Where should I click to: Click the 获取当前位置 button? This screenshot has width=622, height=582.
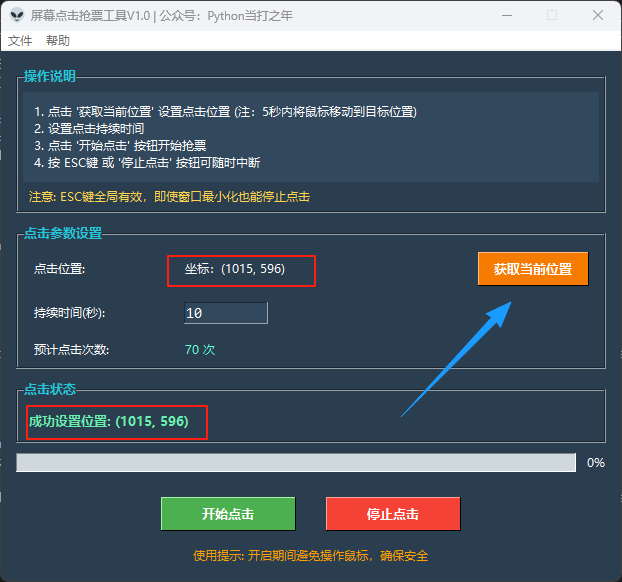(x=533, y=269)
